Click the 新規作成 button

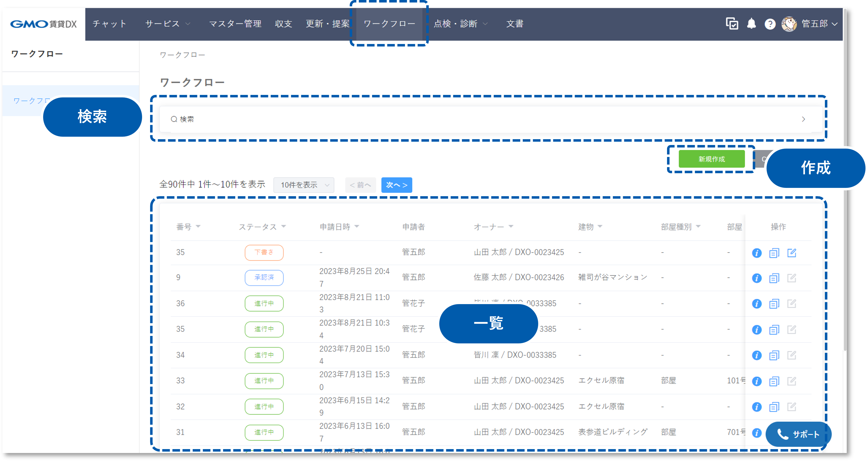(x=712, y=159)
